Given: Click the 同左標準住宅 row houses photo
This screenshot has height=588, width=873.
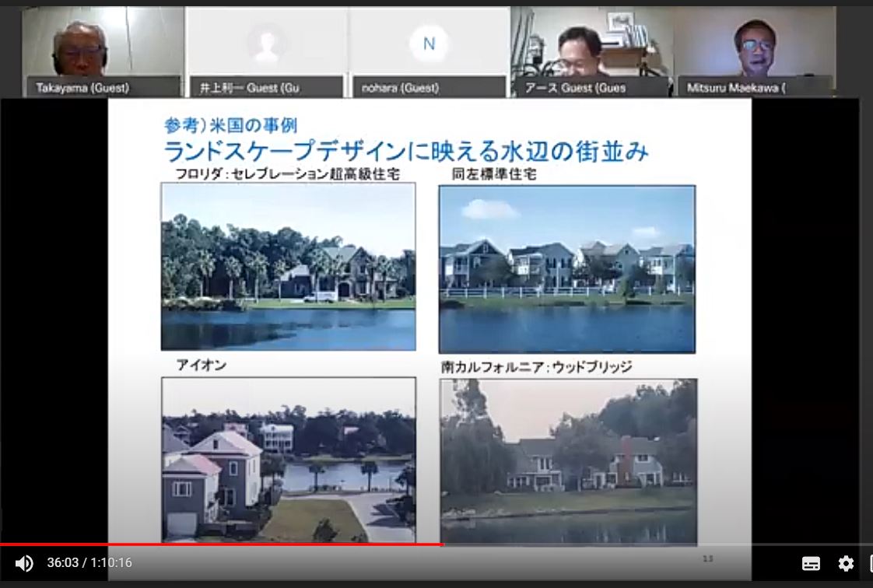Looking at the screenshot, I should [566, 268].
